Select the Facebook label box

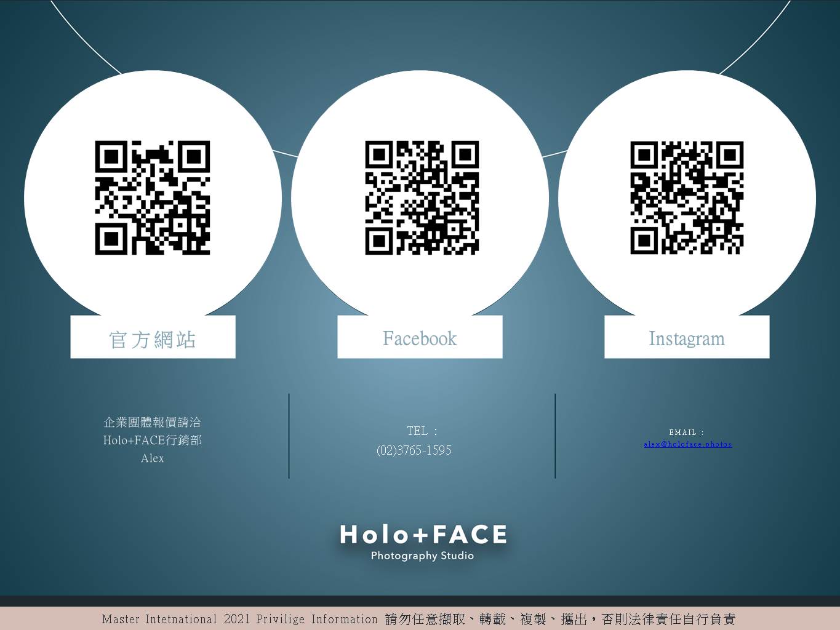pyautogui.click(x=420, y=338)
